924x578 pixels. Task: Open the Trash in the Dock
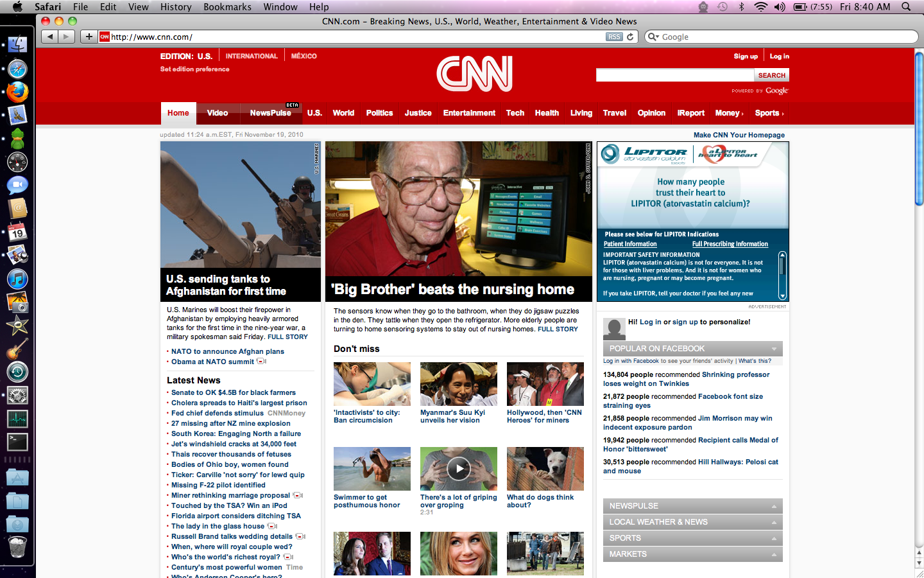(x=17, y=547)
